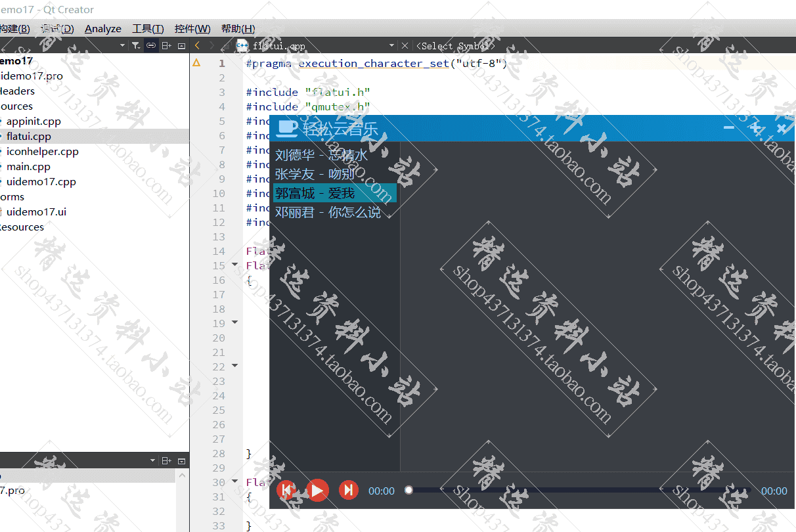The width and height of the screenshot is (796, 532).
Task: Click the #pragma execution_character_set line
Action: (x=377, y=63)
